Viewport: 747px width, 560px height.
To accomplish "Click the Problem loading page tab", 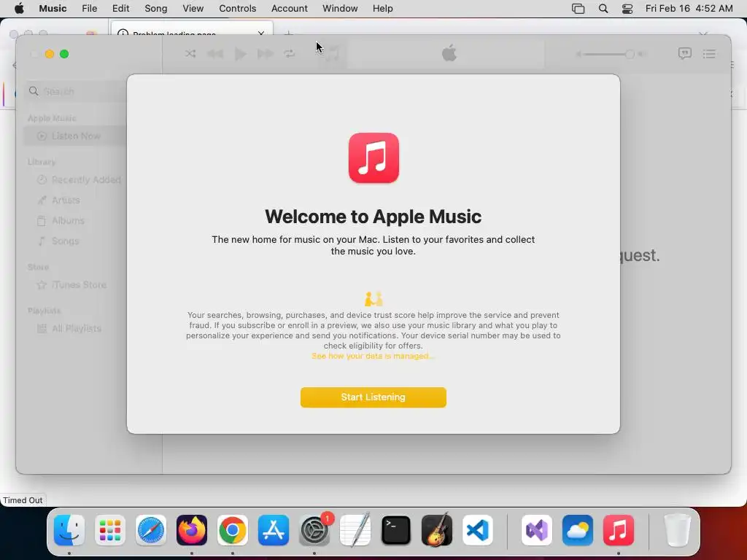I will 192,29.
